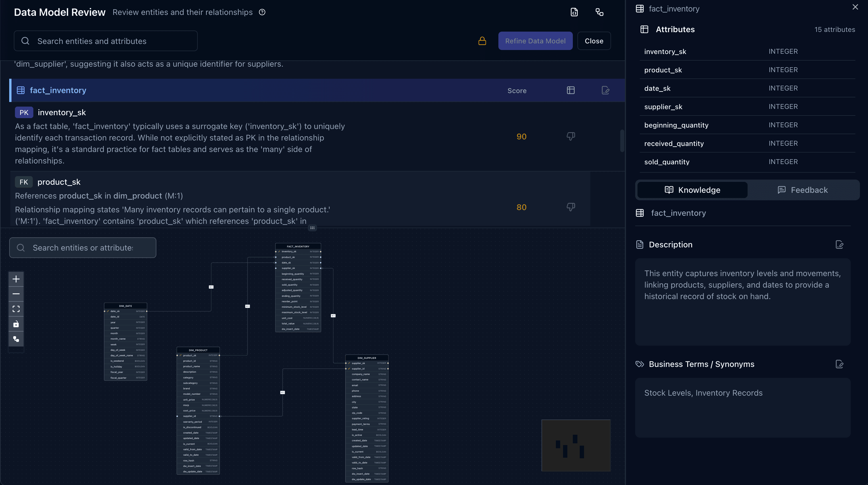The width and height of the screenshot is (868, 485).
Task: Open the code export icon in the header
Action: tap(574, 12)
